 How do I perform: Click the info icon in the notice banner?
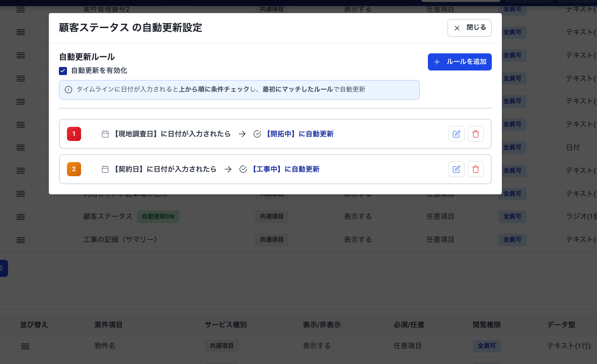[x=69, y=90]
